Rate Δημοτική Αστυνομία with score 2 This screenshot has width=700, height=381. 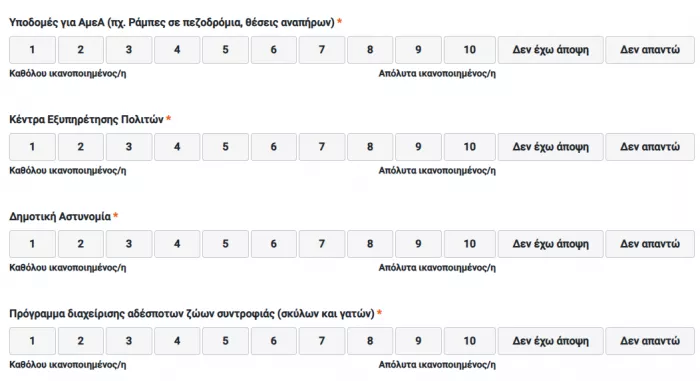80,244
